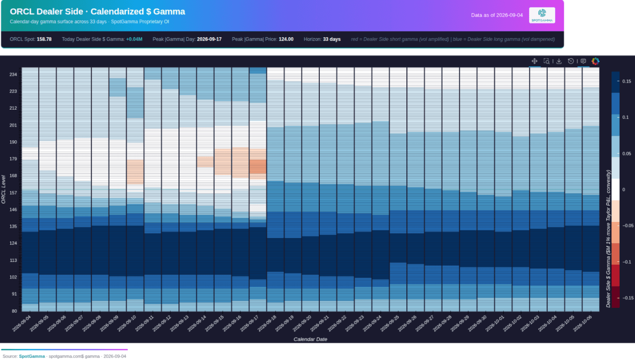Viewport: 635px width, 364px height.
Task: Click the y-axis tick label 190
Action: [x=13, y=142]
